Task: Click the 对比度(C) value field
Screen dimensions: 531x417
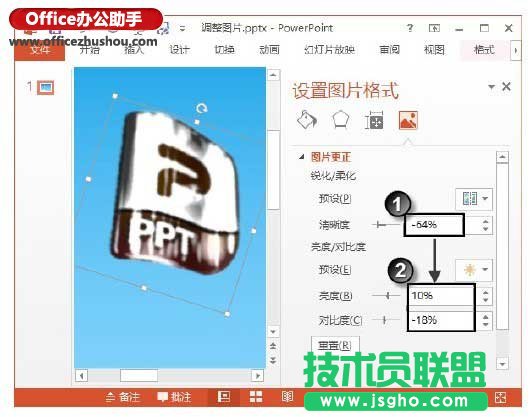Action: (442, 320)
